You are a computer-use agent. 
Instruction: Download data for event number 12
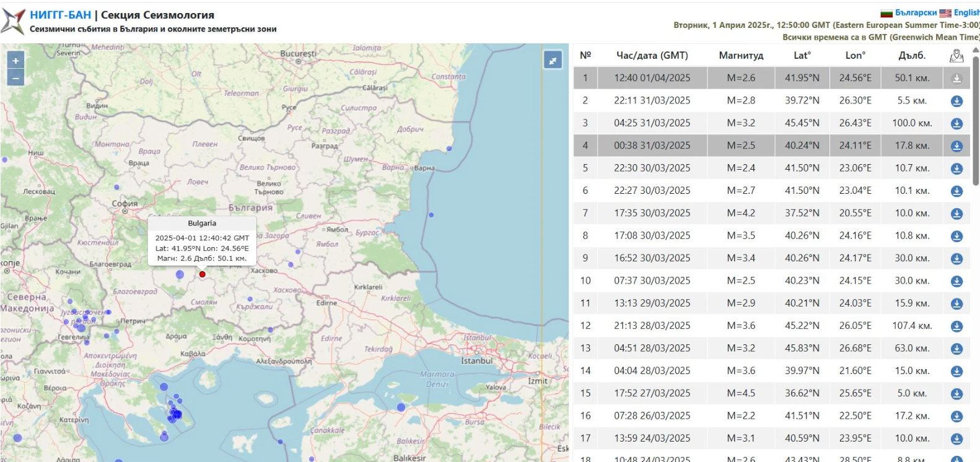coord(956,326)
